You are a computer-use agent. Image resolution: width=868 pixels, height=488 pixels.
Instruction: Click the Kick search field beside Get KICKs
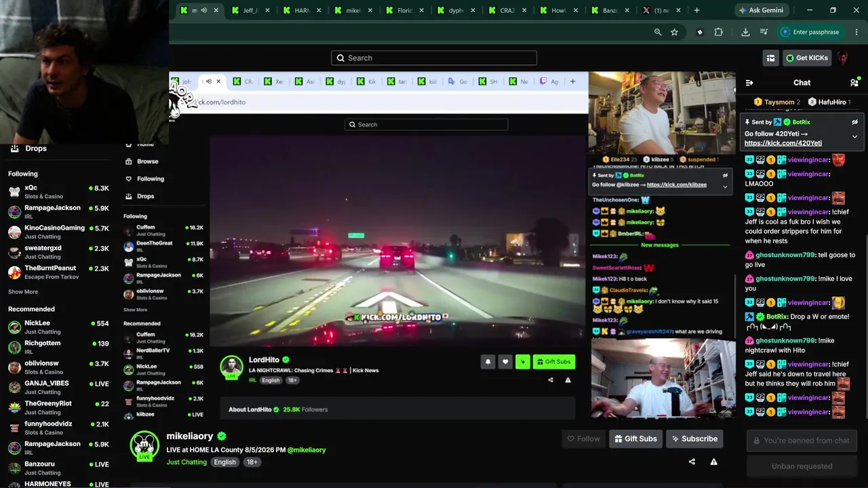click(x=434, y=58)
